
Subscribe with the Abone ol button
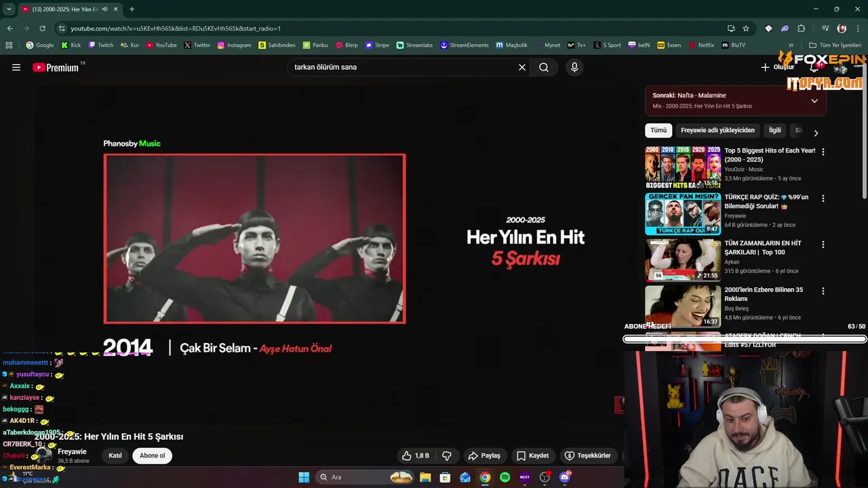point(152,455)
